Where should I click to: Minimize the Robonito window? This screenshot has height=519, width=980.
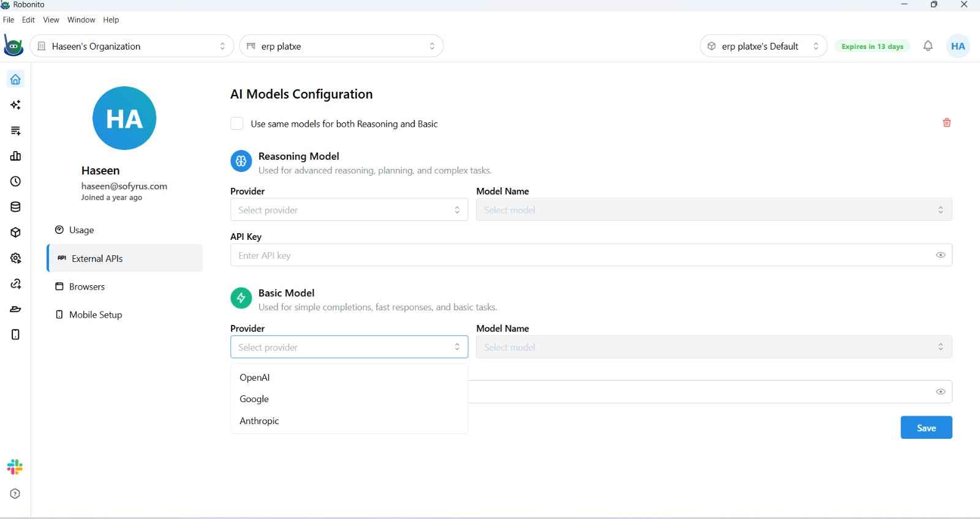(905, 5)
